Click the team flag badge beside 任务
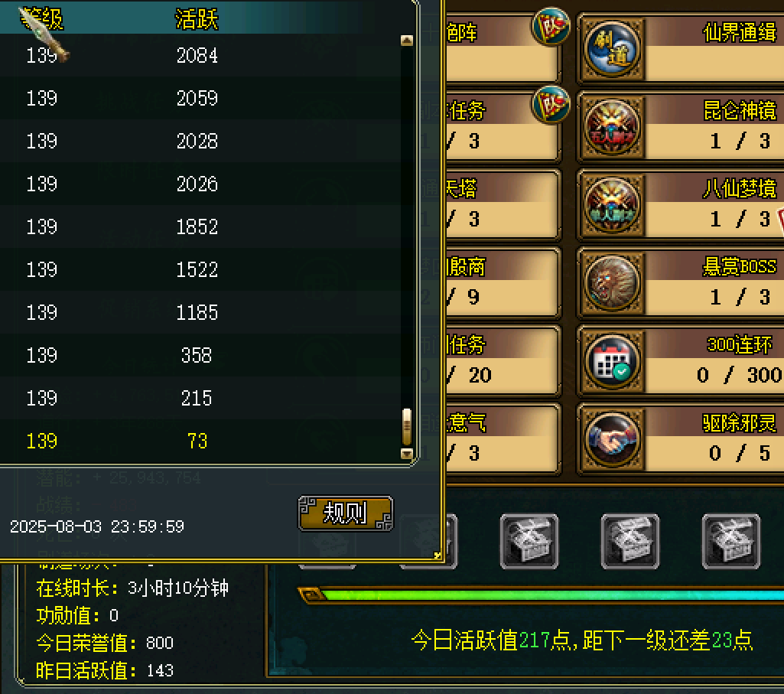Screen dimensions: 784x694 [x=551, y=104]
